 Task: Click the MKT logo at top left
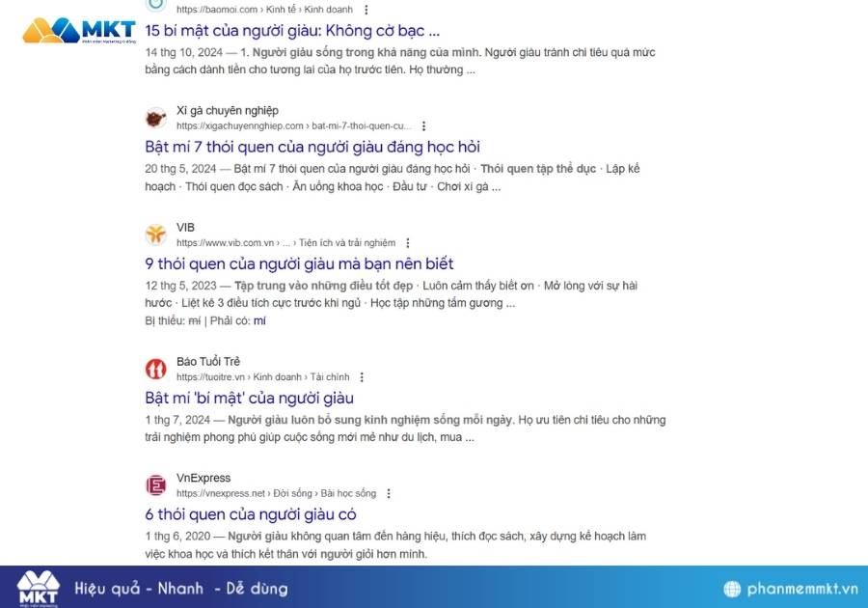pos(79,31)
